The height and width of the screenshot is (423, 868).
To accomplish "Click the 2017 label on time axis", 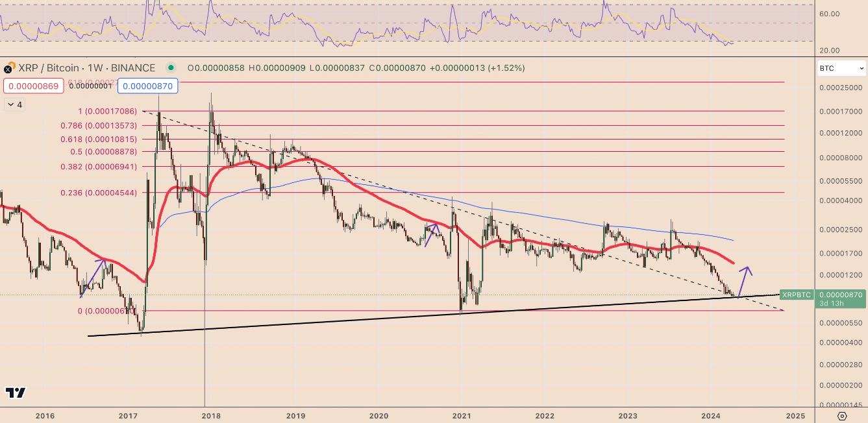I will coord(127,415).
